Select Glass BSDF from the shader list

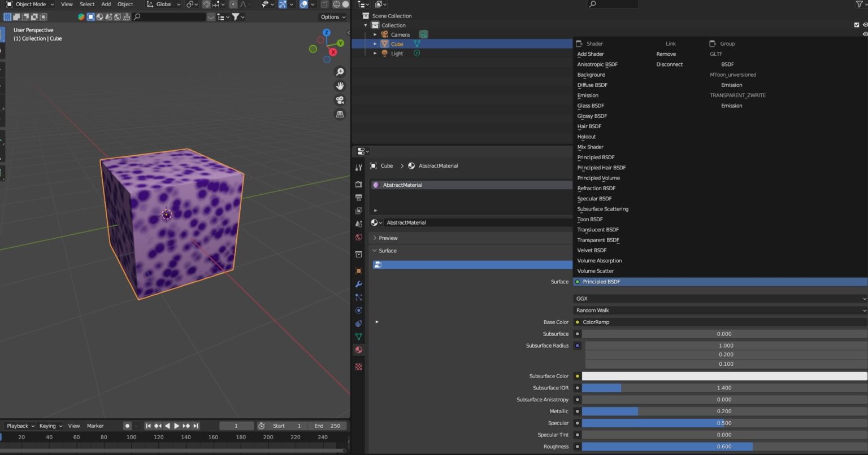(x=591, y=106)
